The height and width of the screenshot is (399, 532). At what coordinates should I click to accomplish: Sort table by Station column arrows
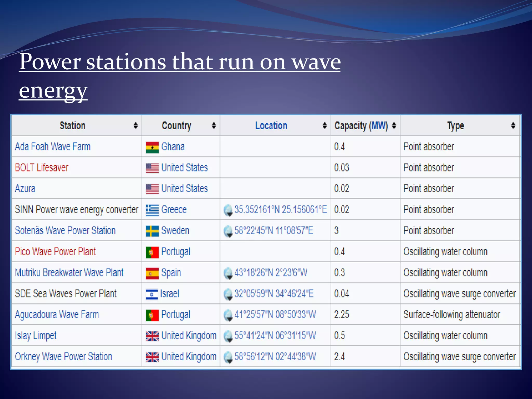pyautogui.click(x=136, y=126)
